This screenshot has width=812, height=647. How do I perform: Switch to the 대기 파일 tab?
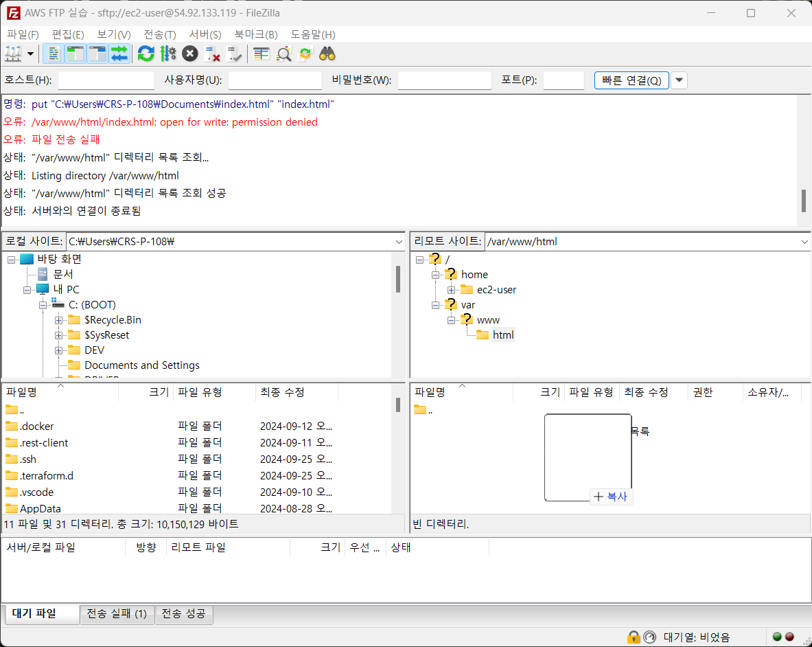41,614
